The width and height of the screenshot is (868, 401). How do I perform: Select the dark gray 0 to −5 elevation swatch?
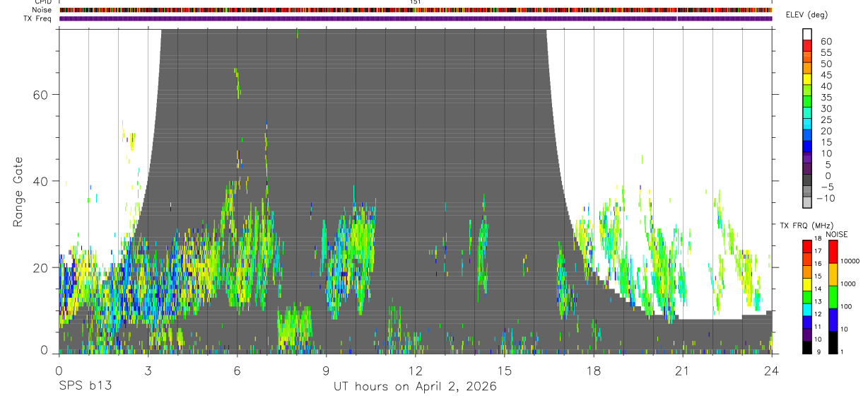[x=807, y=180]
